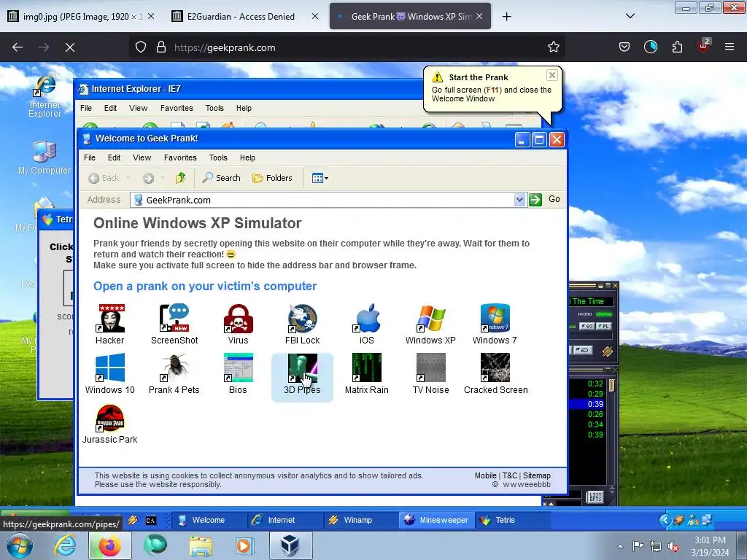Open Windows 7 Start orb

click(20, 545)
